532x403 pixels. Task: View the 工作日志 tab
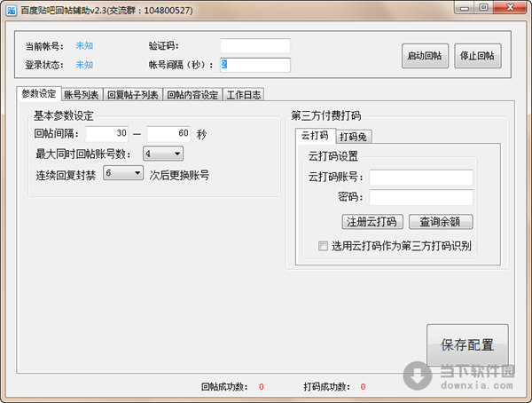click(x=244, y=95)
